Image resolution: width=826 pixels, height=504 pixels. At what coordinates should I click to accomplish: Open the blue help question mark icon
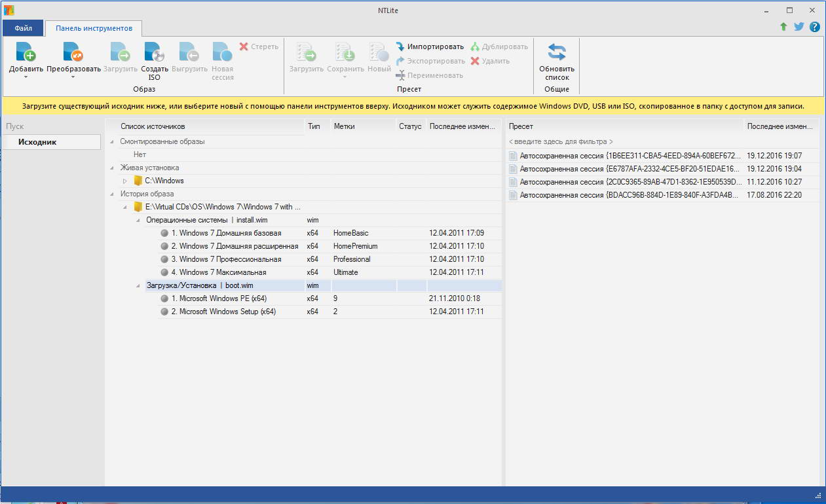click(815, 27)
